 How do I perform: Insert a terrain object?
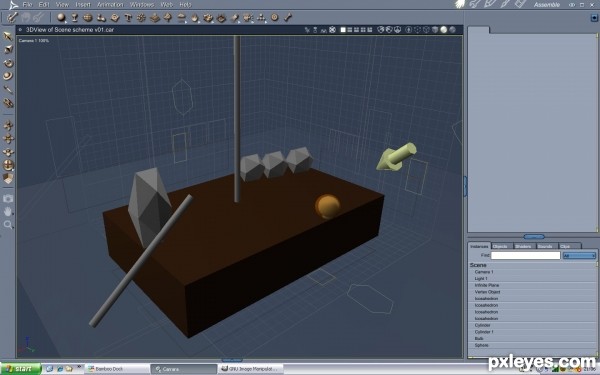click(155, 18)
